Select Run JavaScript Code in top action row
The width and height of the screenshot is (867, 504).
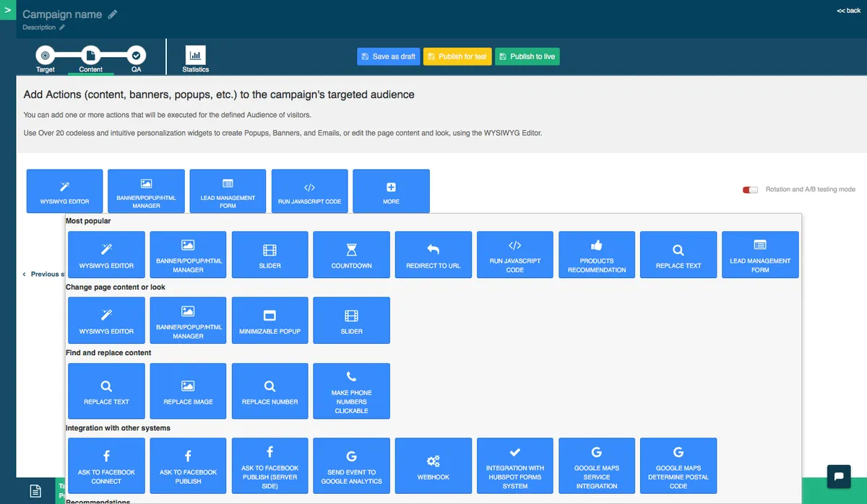309,191
